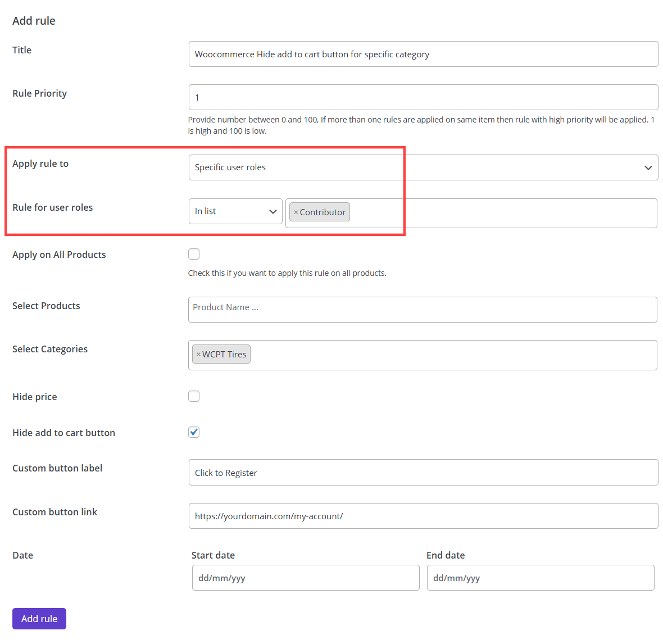This screenshot has width=663, height=644.
Task: Click the Rule for user roles label
Action: coord(52,207)
